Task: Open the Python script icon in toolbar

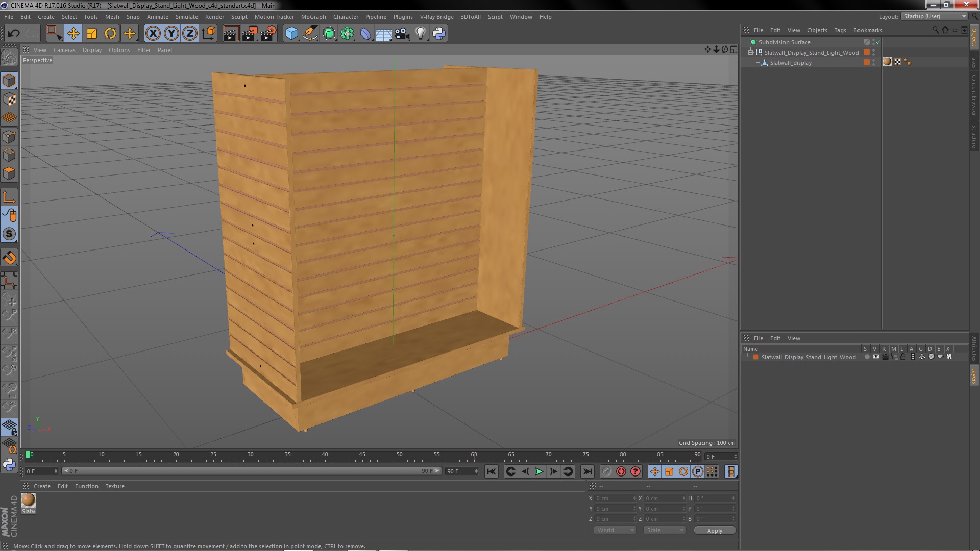Action: (439, 34)
